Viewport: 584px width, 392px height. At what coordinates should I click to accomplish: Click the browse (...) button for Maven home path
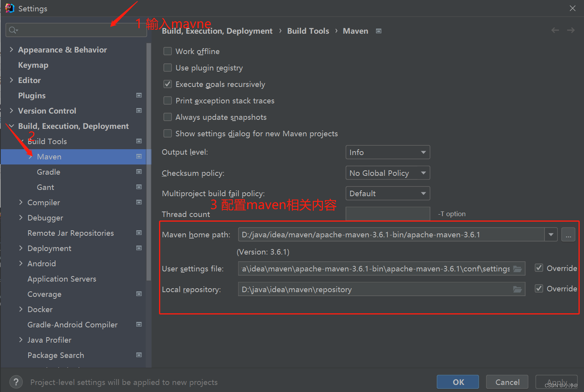[568, 235]
